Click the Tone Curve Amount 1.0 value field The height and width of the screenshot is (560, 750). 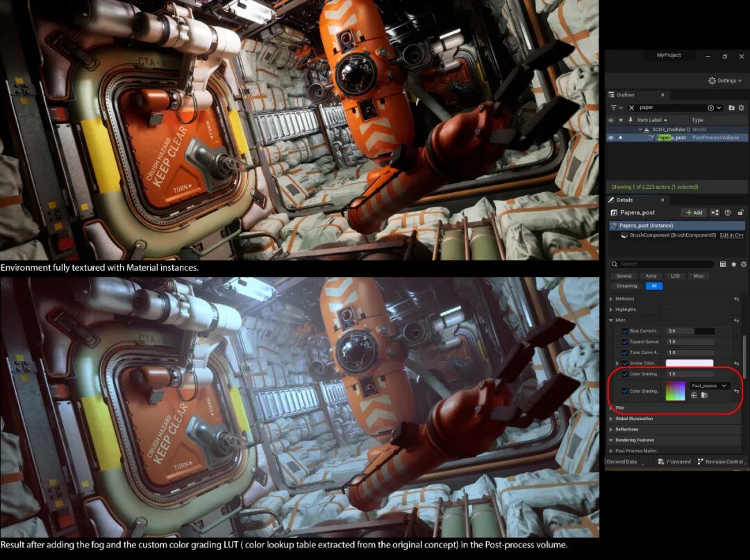(x=690, y=353)
